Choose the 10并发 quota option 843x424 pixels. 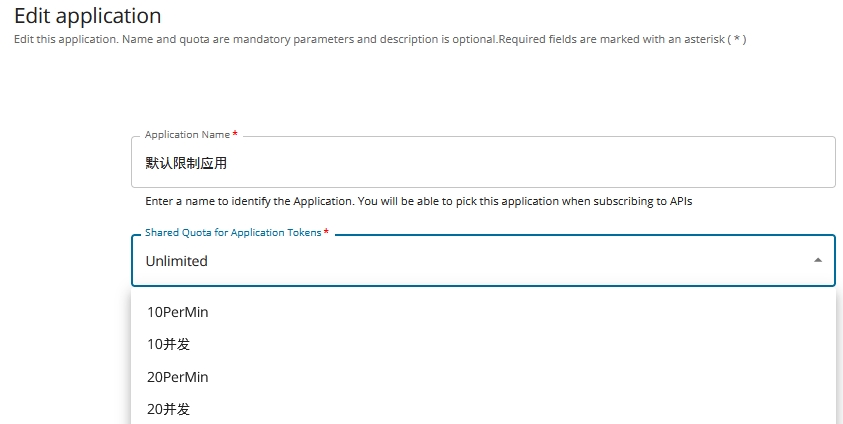click(x=168, y=344)
